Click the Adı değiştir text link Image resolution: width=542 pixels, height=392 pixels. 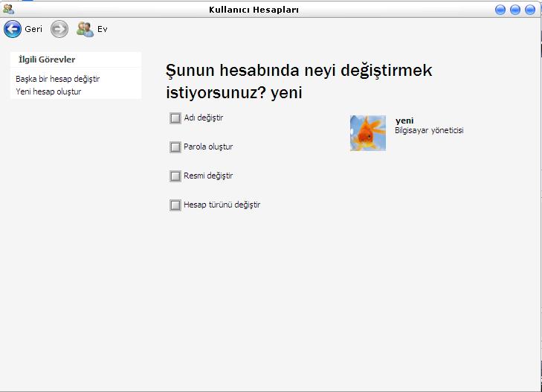204,118
